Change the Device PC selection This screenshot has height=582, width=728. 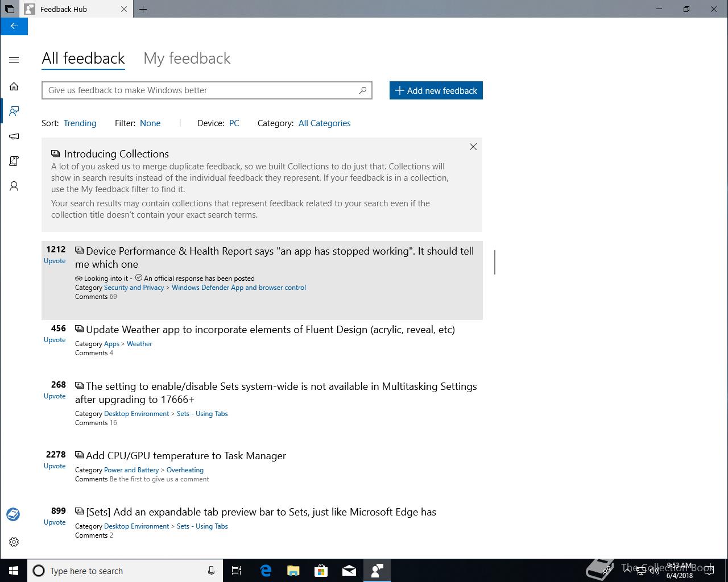coord(234,123)
